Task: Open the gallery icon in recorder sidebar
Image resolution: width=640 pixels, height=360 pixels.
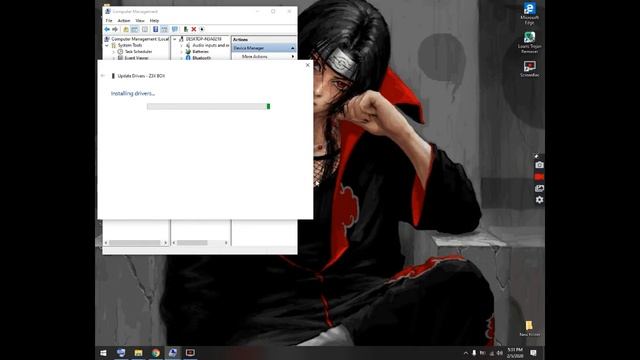Action: [539, 188]
